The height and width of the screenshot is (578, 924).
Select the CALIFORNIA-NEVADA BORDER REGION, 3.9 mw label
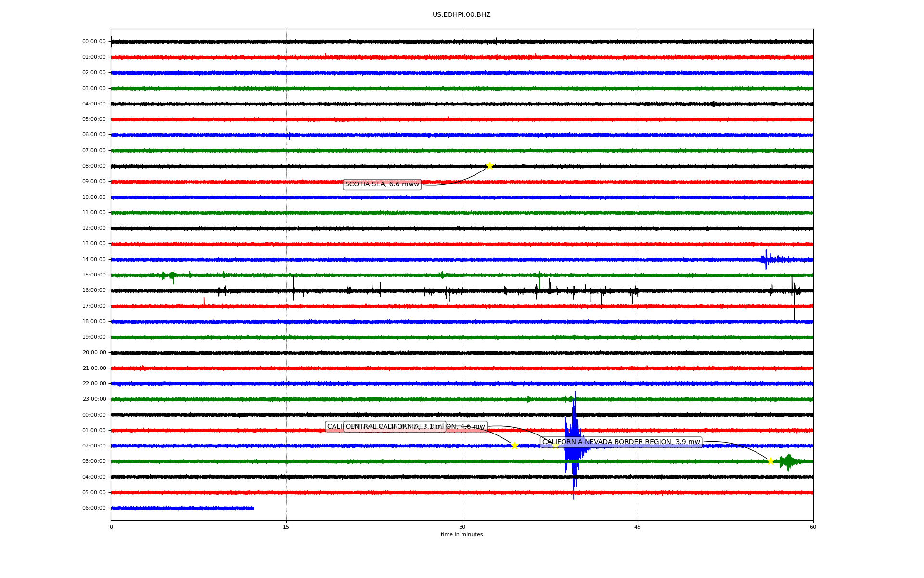(x=621, y=442)
